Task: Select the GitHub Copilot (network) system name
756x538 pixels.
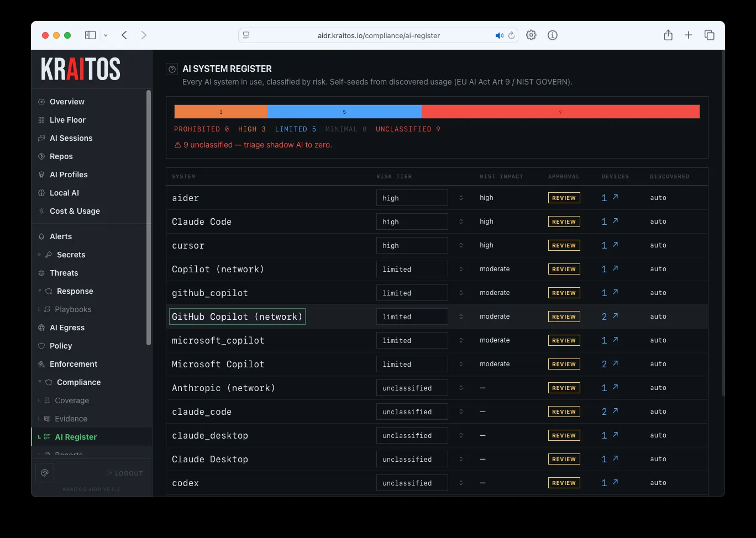Action: (x=237, y=317)
